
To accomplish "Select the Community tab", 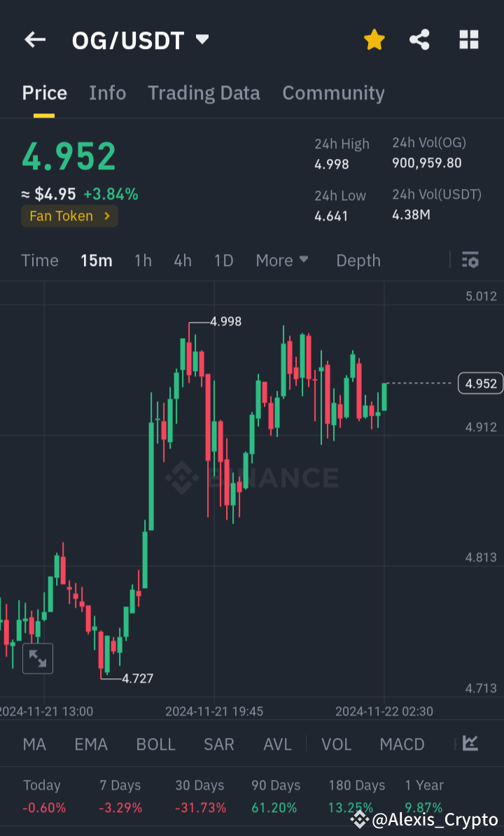I will coord(333,92).
